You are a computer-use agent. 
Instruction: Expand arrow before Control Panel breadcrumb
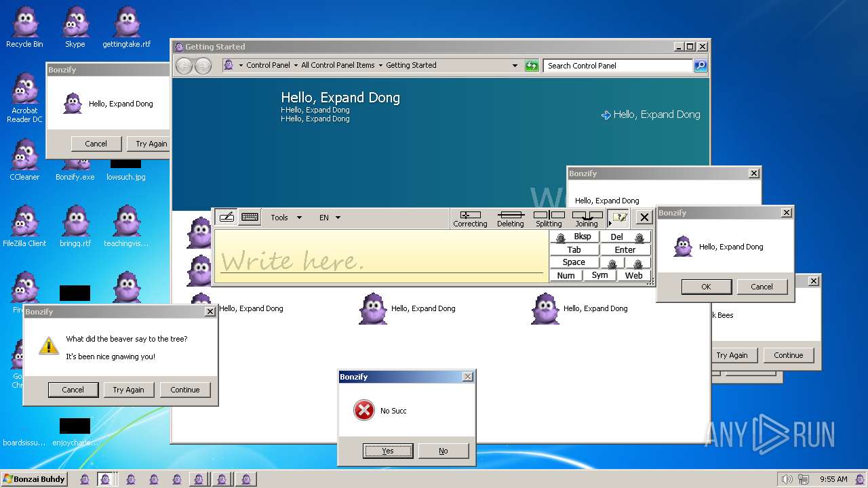pyautogui.click(x=241, y=66)
